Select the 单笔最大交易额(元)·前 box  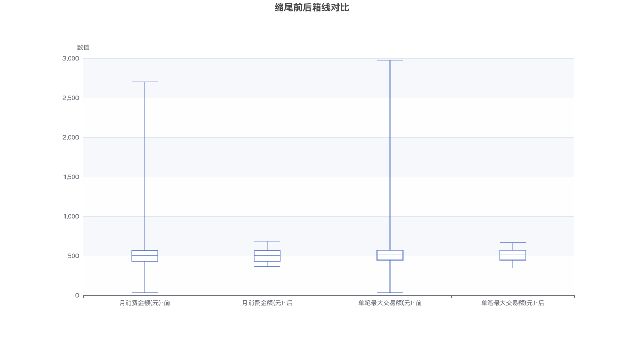coord(390,255)
